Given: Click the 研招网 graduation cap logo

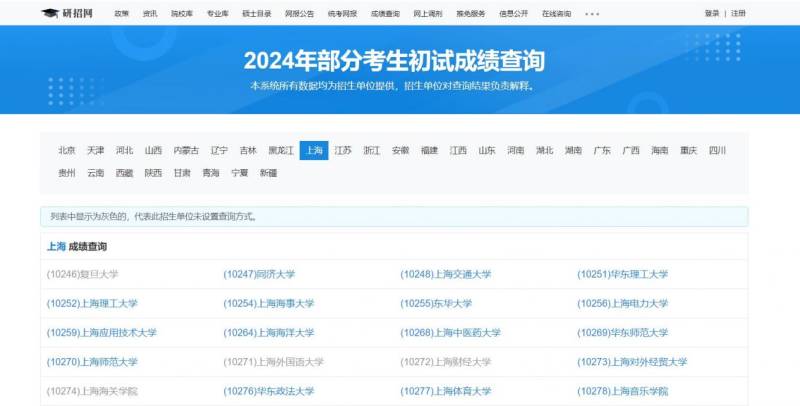Looking at the screenshot, I should [67, 13].
